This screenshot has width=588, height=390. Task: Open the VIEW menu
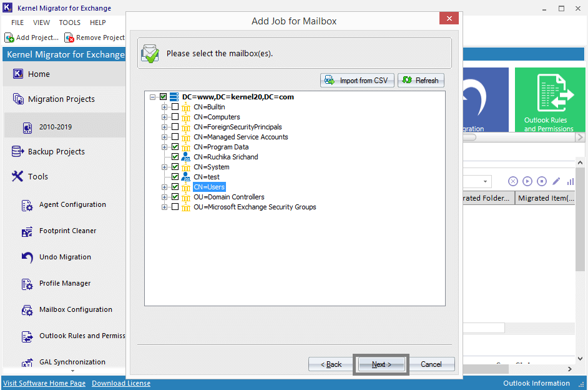click(x=41, y=22)
